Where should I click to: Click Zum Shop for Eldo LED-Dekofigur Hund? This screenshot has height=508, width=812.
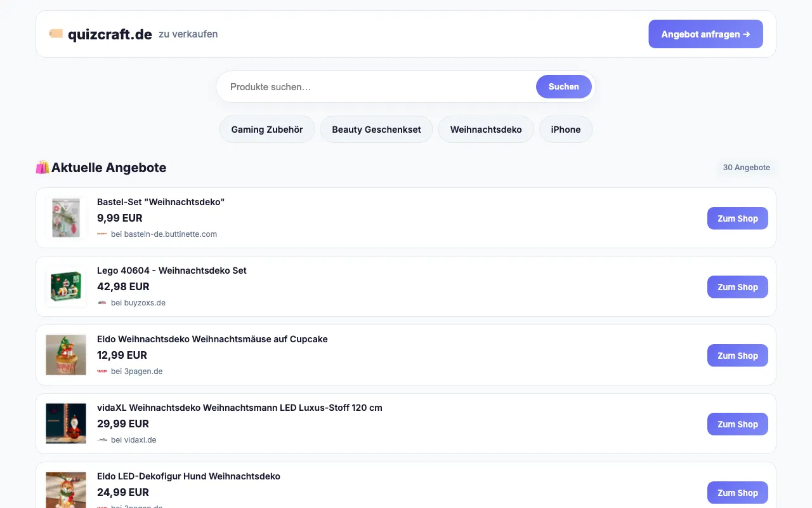click(x=738, y=493)
